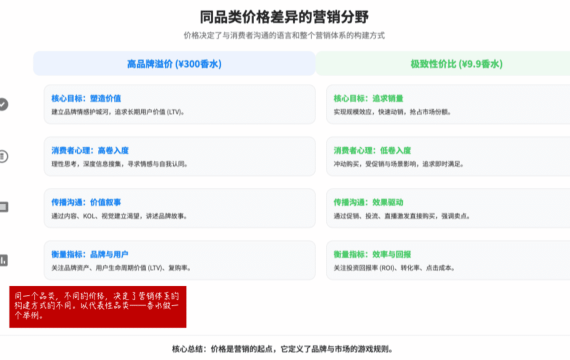The width and height of the screenshot is (570, 360).
Task: Select heading 核心目标：追求销量
Action: [x=369, y=98]
